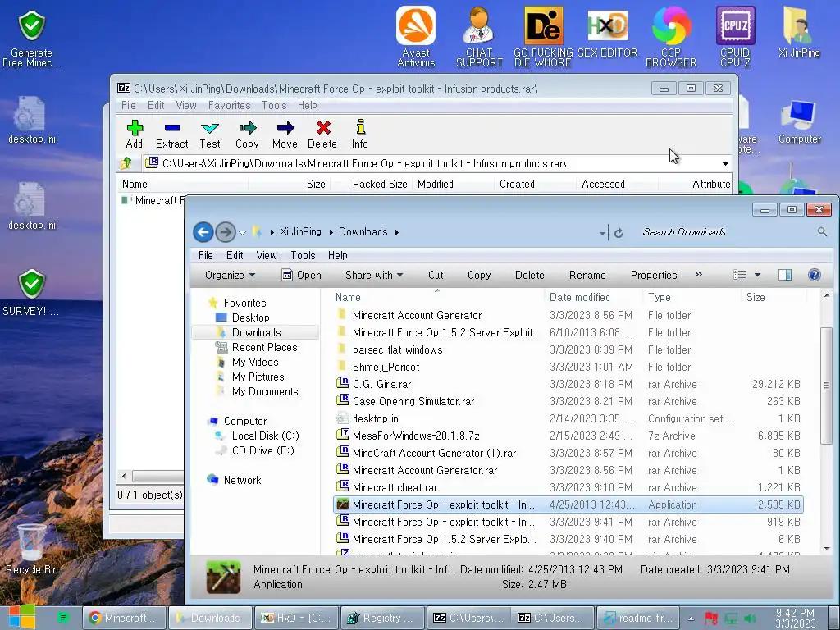Open Explorer's View menu

[267, 256]
